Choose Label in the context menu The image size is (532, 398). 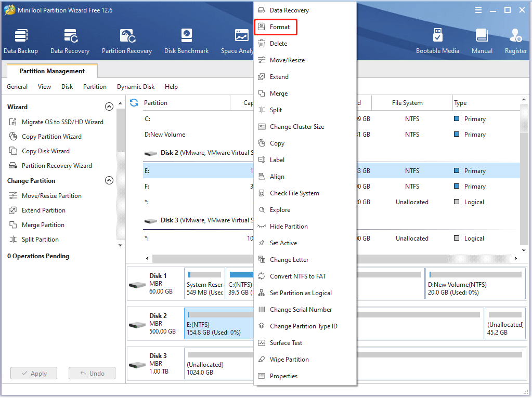click(305, 160)
